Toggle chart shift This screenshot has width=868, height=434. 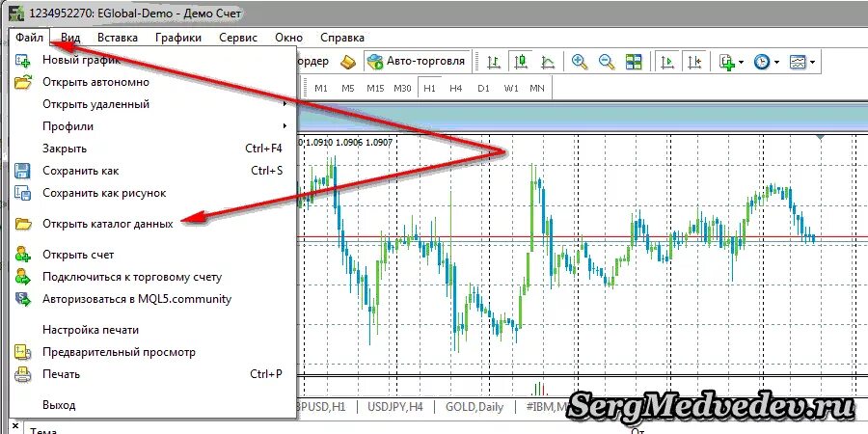[694, 62]
